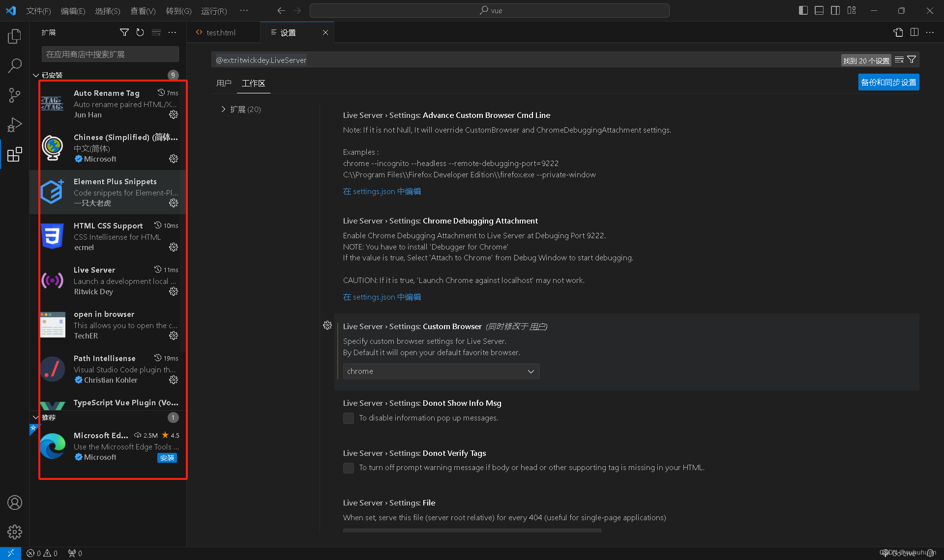The image size is (944, 560).
Task: Refresh the extensions list
Action: pos(140,32)
